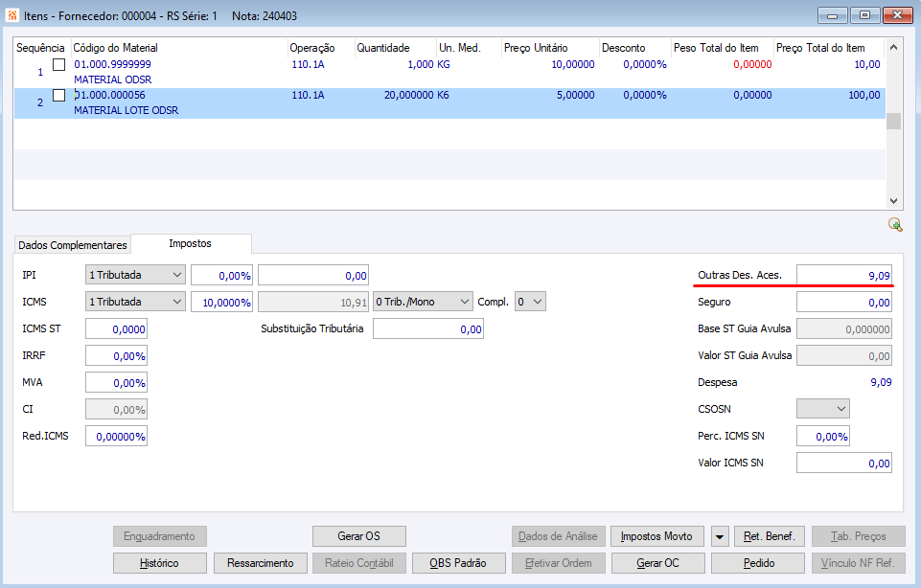Select the Impostos tab

point(191,243)
